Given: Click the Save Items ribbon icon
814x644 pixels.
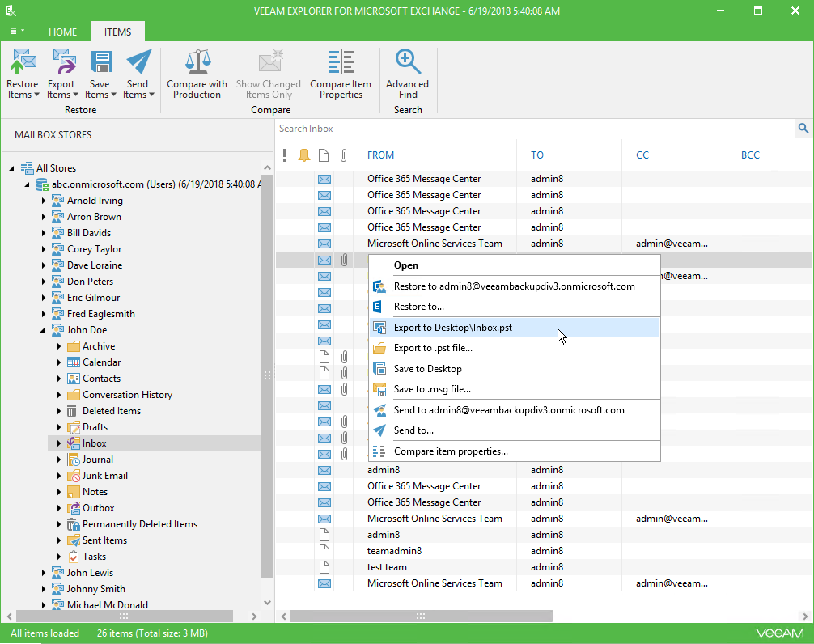Looking at the screenshot, I should point(100,61).
